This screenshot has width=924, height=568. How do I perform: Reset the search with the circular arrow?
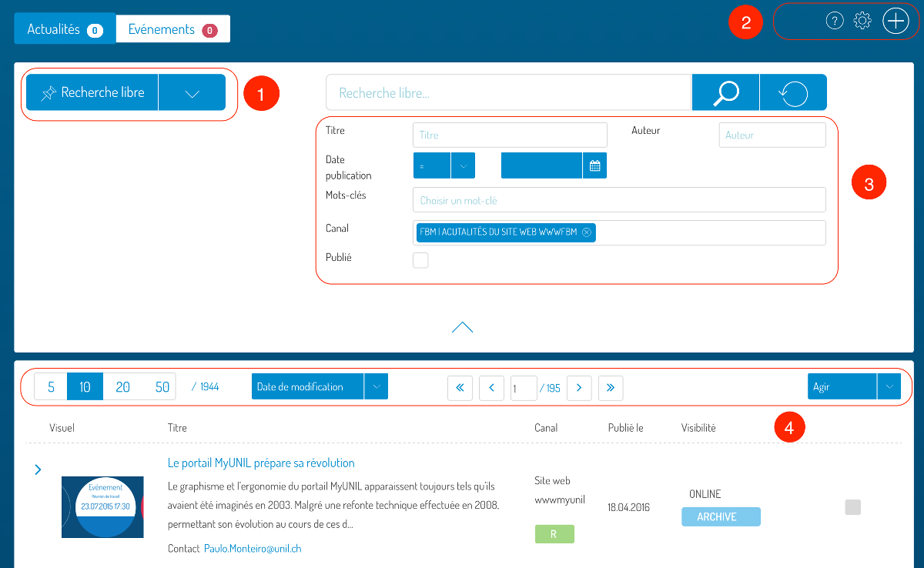coord(793,92)
